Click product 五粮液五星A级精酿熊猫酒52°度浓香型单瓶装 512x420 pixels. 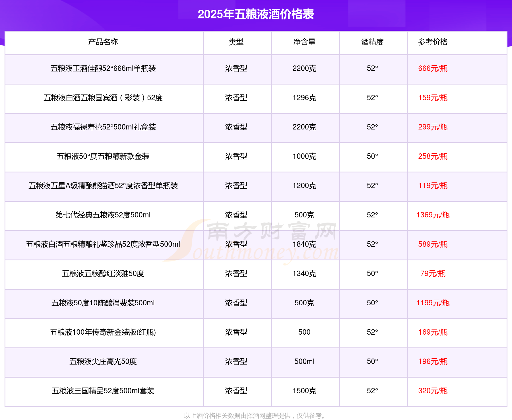[x=103, y=186]
